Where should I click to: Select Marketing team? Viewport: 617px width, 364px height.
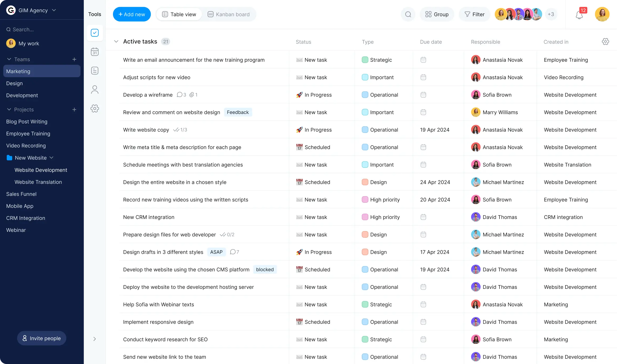click(x=42, y=71)
